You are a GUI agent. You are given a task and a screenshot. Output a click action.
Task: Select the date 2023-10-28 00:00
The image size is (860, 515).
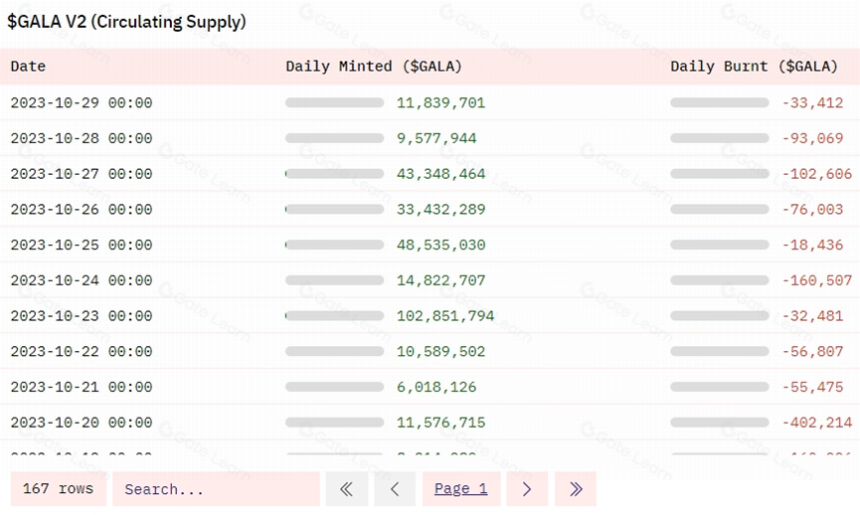point(81,138)
